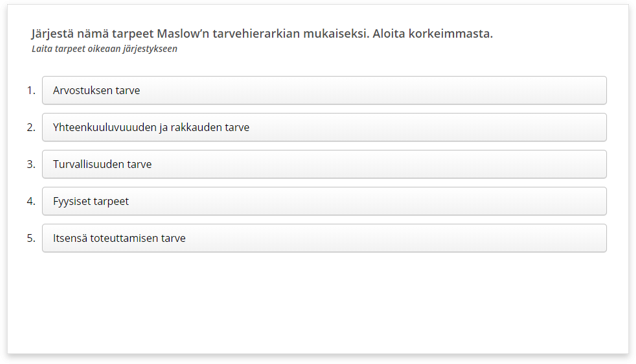Screen dimensions: 636x364
Task: Click 'Laita tarpeet oikeaan järjestykseen' instruction text
Action: click(104, 49)
